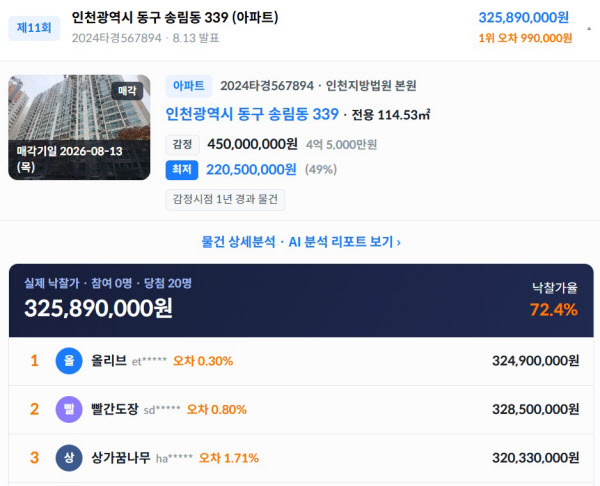Click the 제11회 round badge
600x486 pixels.
[34, 28]
